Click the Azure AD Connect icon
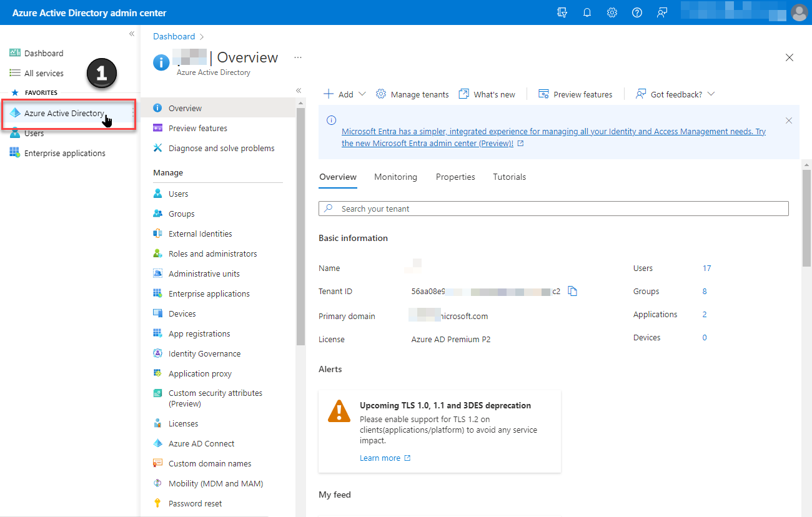Screen dimensions: 812x517 pyautogui.click(x=157, y=443)
